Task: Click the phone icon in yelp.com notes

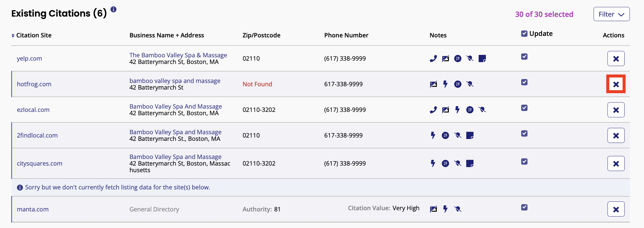Action: coord(433,59)
